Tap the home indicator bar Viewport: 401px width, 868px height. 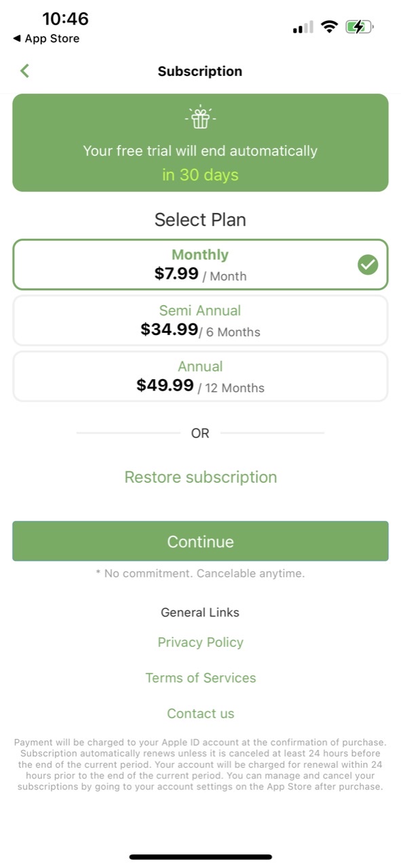coord(201,857)
